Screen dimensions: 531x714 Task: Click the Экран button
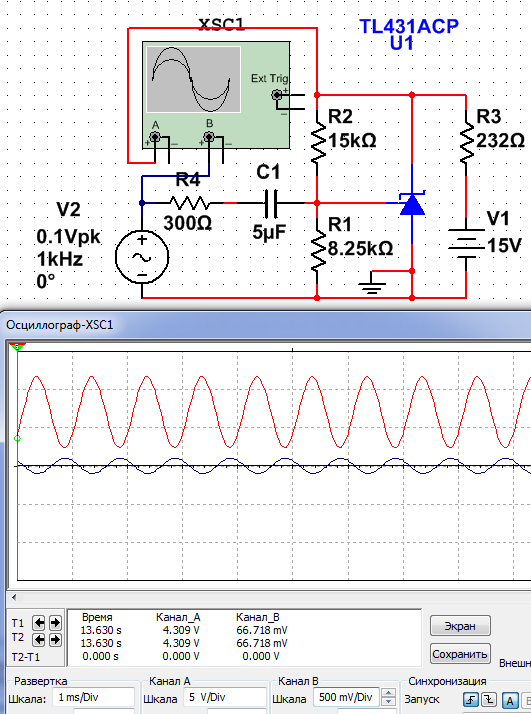[x=460, y=626]
